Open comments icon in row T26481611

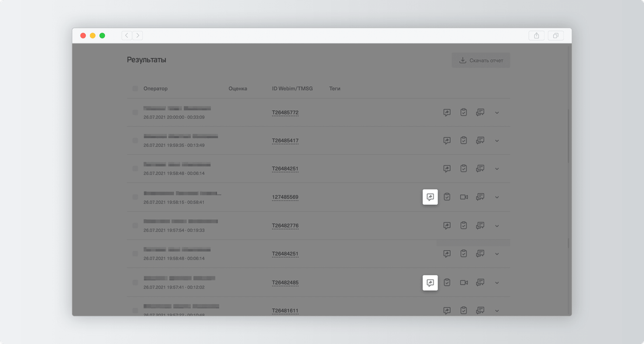[x=480, y=311]
